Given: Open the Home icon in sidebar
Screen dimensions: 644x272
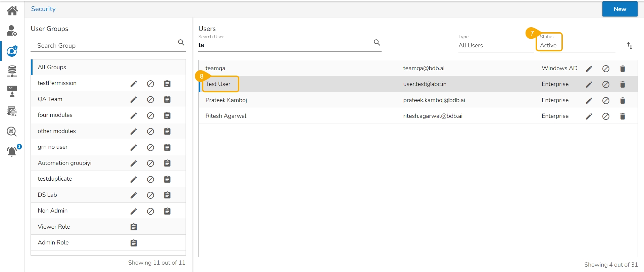Looking at the screenshot, I should point(12,10).
